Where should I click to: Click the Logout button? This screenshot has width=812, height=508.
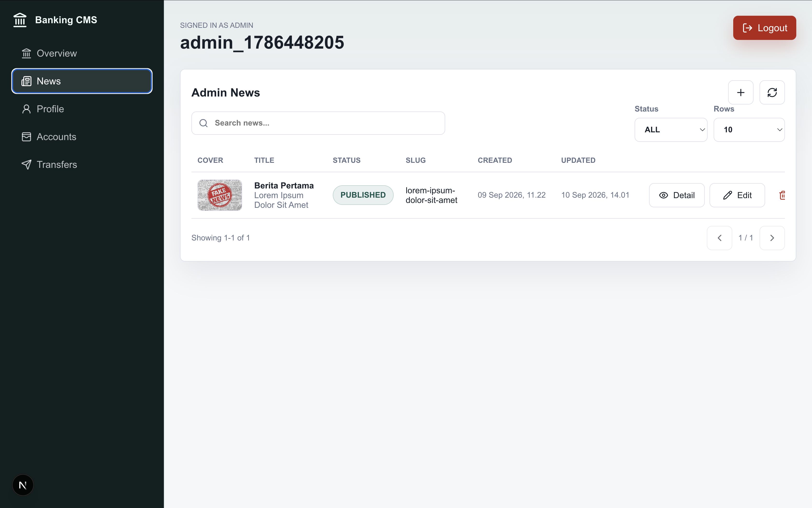click(x=764, y=28)
